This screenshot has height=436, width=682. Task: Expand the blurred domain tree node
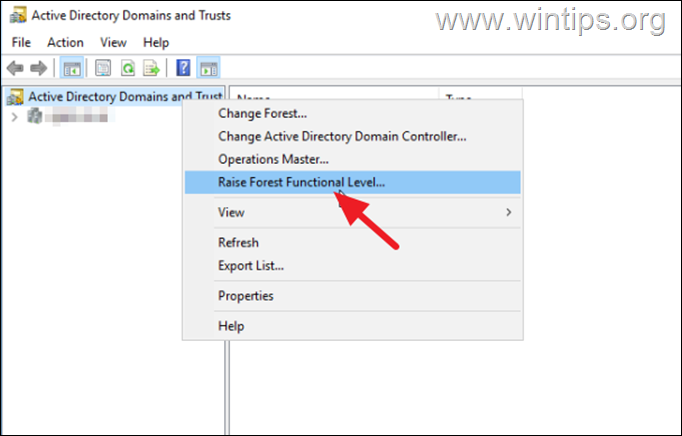[14, 117]
